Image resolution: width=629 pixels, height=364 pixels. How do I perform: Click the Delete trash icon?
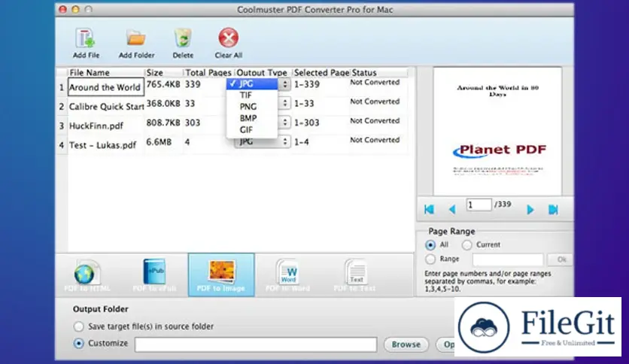(x=183, y=38)
